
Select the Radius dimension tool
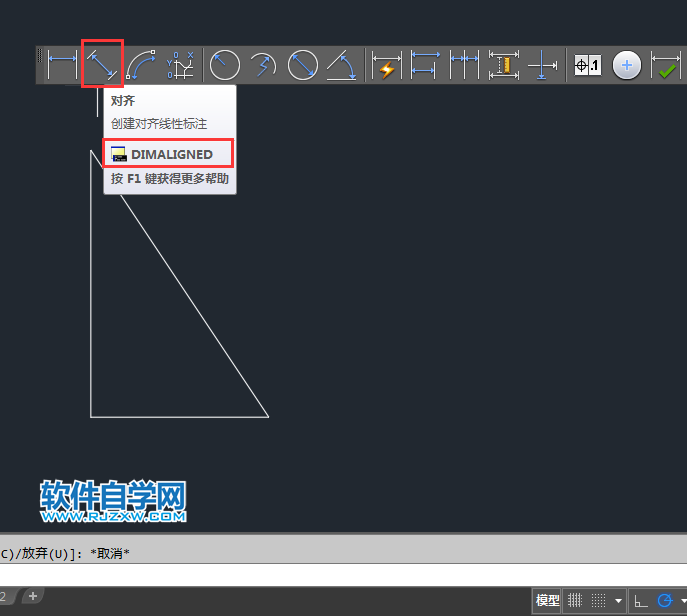pyautogui.click(x=225, y=65)
